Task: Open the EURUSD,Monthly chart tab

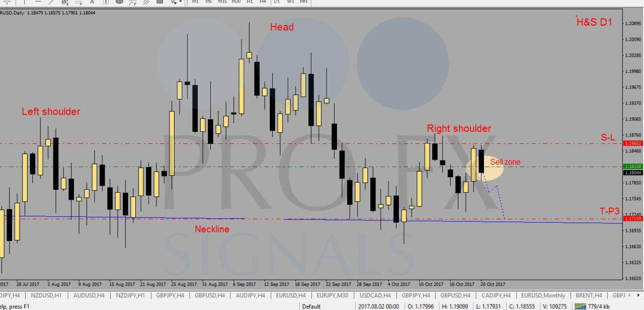Action: click(542, 295)
